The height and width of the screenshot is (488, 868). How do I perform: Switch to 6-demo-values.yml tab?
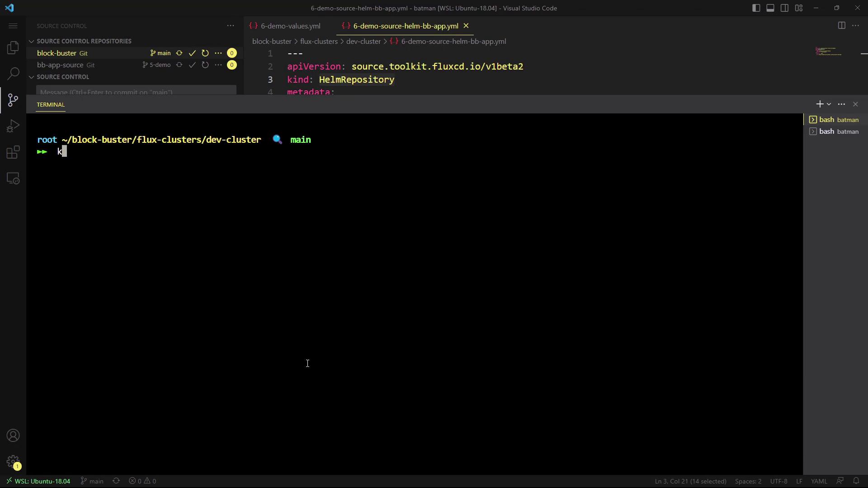click(290, 26)
